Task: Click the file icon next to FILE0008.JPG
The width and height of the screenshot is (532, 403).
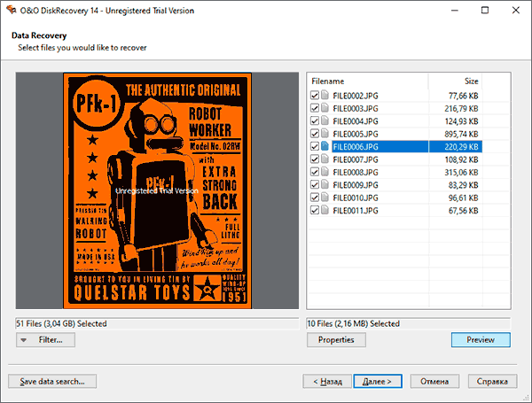Action: [x=325, y=172]
